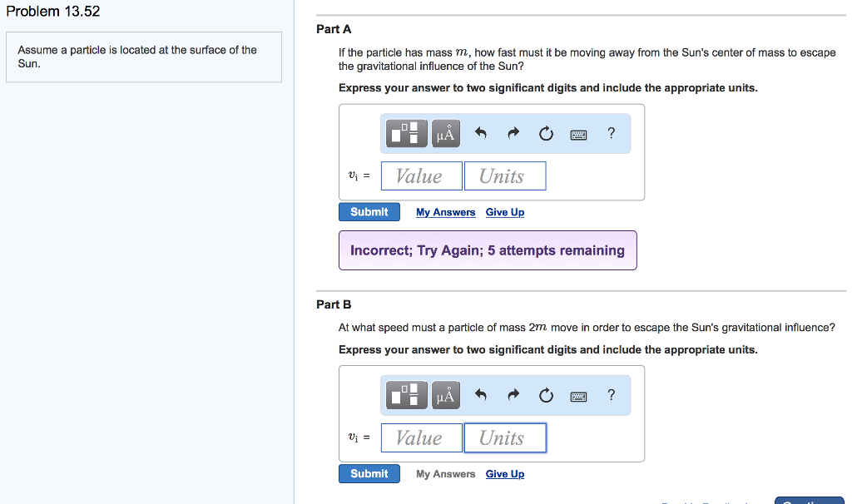Submit the Part B answer
The image size is (852, 504).
369,473
